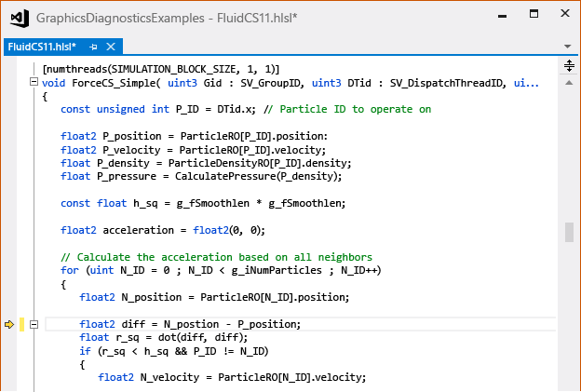The width and height of the screenshot is (581, 392).
Task: Click "N_position" variable declaration
Action: tap(152, 298)
